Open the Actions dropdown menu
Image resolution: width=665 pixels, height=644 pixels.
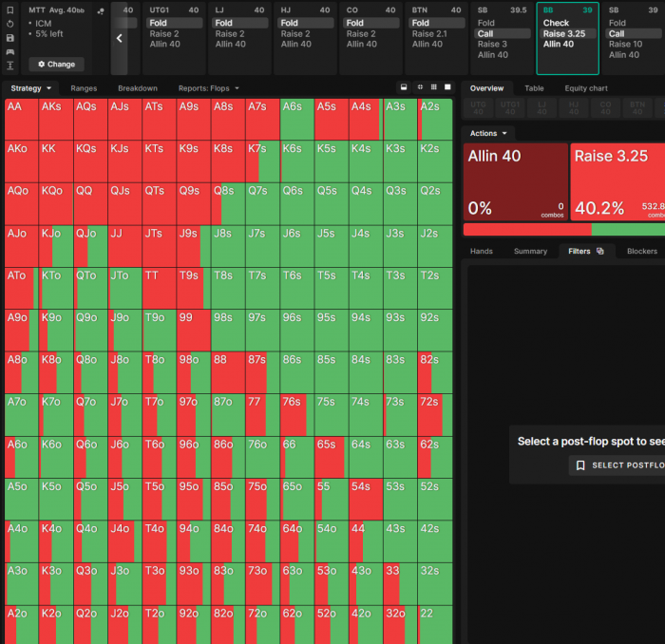(488, 133)
